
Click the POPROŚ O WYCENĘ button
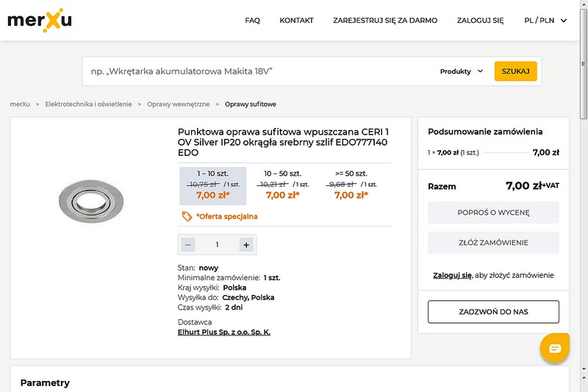493,213
